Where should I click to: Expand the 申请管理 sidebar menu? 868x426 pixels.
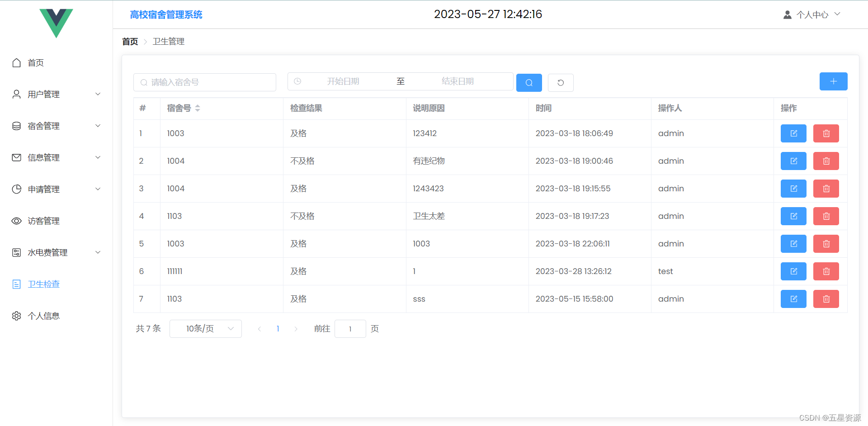click(x=56, y=189)
